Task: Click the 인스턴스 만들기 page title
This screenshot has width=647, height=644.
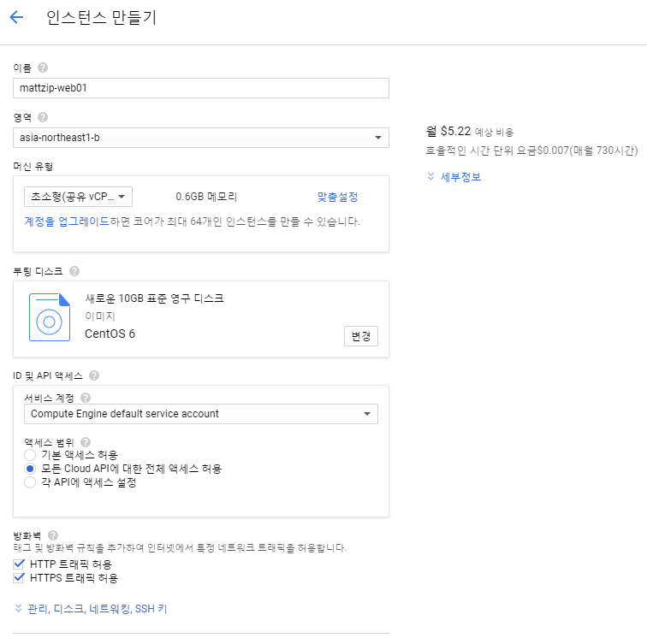Action: (101, 18)
